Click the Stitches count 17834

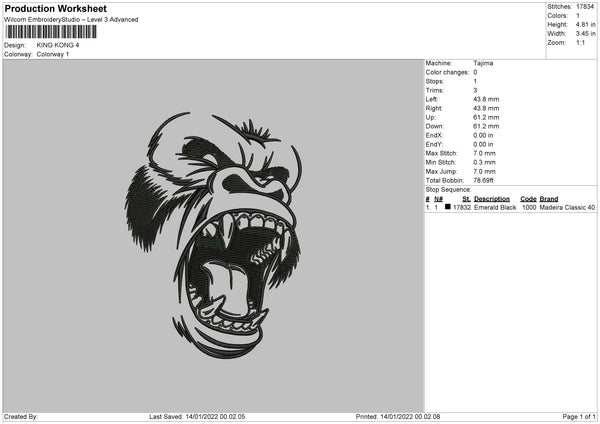pos(585,7)
